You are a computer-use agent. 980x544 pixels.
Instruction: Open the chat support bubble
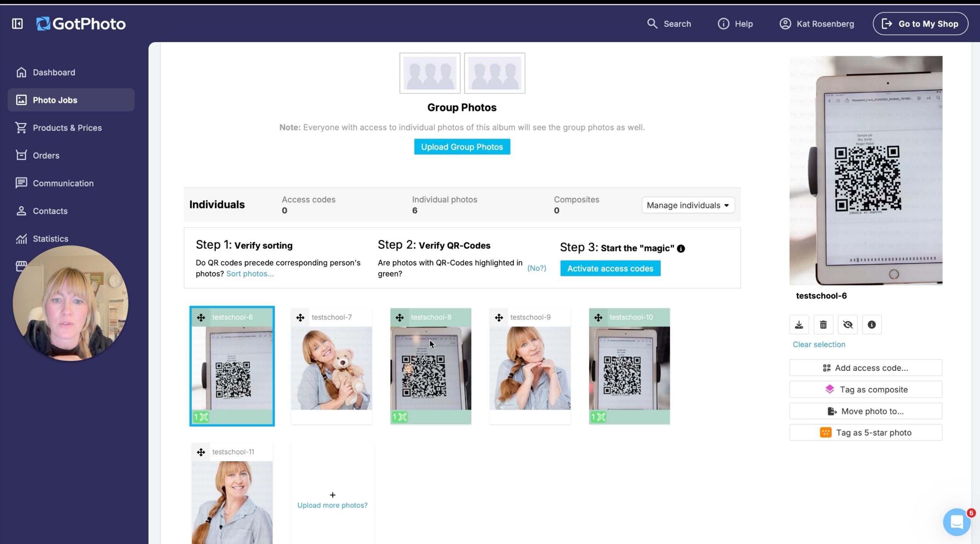coord(956,522)
